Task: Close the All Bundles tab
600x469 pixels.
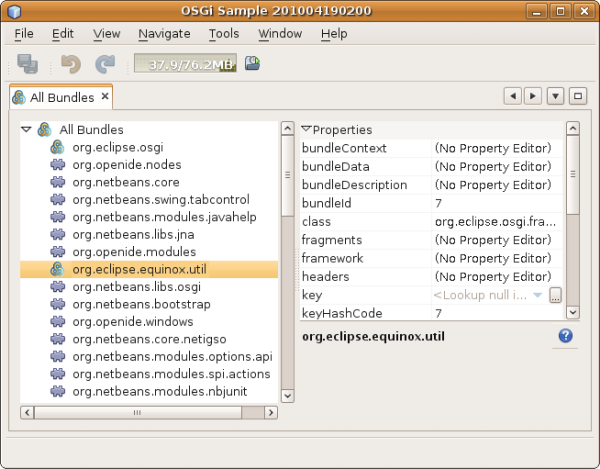Action: 105,97
